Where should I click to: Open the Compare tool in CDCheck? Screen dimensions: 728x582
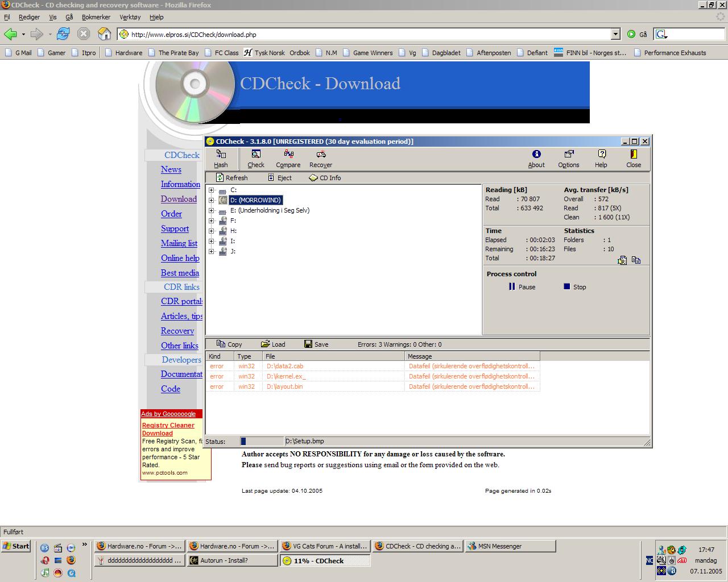pyautogui.click(x=288, y=159)
